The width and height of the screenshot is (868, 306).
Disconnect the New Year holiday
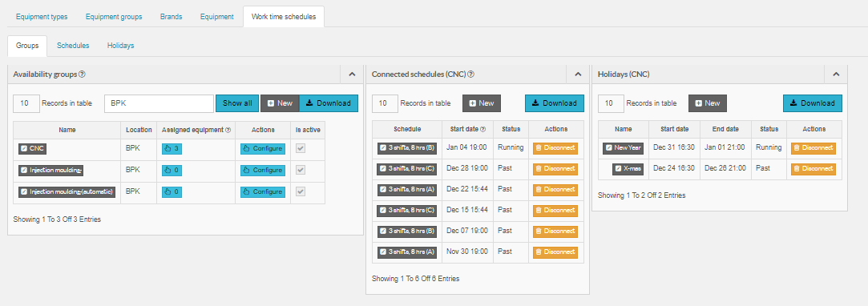point(813,148)
